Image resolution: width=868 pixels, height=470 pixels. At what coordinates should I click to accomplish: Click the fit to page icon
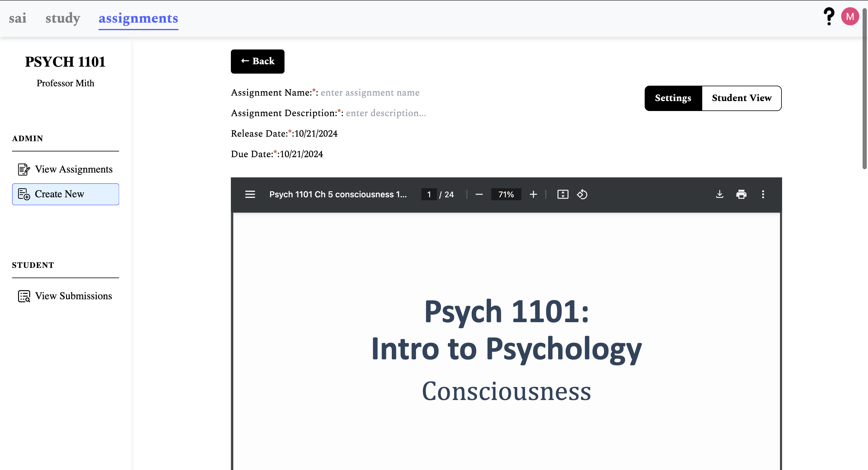point(562,195)
